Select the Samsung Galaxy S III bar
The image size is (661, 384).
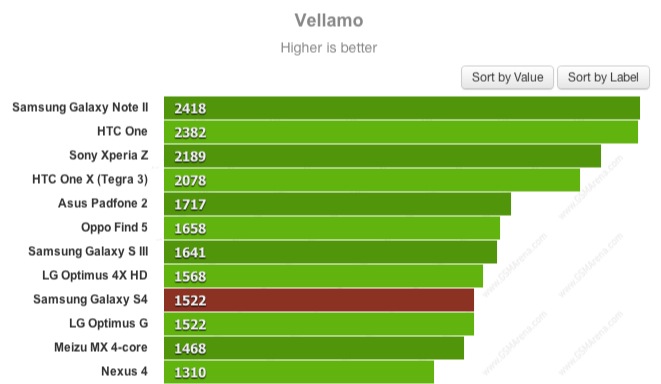[x=330, y=252]
